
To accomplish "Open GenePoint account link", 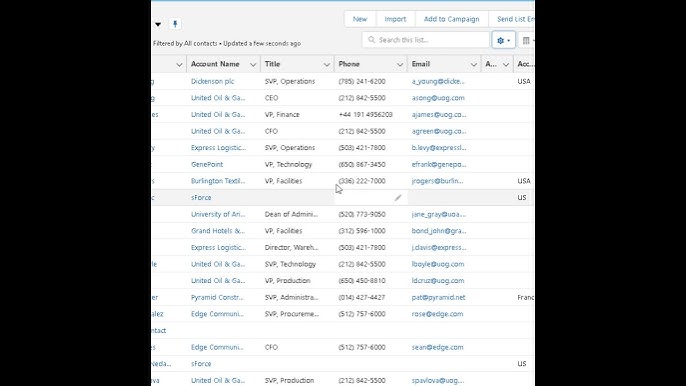I will (207, 165).
